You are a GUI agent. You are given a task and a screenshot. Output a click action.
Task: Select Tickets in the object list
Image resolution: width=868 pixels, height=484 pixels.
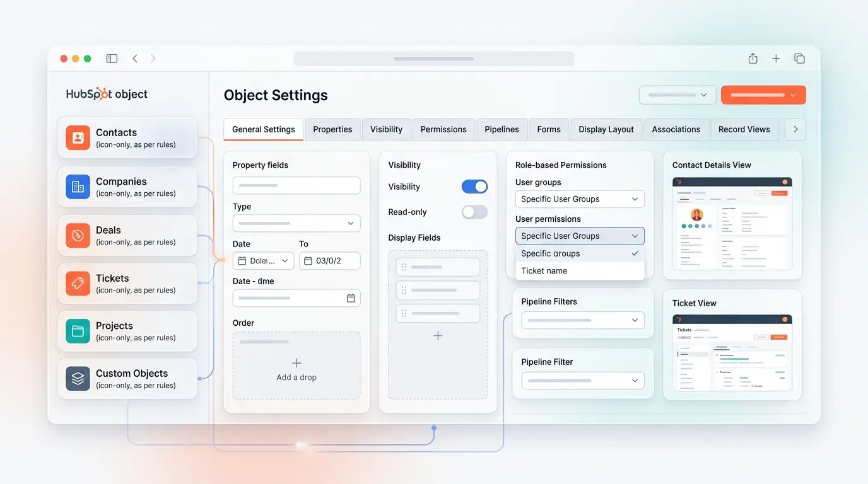[x=127, y=284]
